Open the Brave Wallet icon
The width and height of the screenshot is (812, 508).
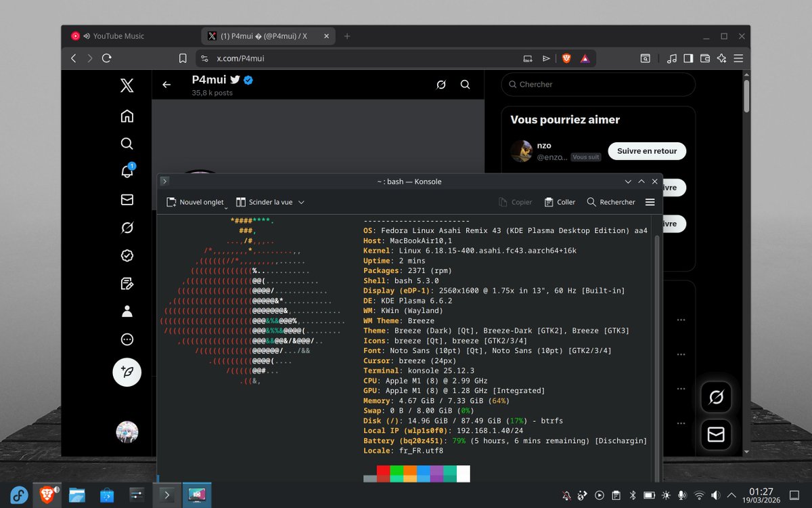click(x=704, y=58)
